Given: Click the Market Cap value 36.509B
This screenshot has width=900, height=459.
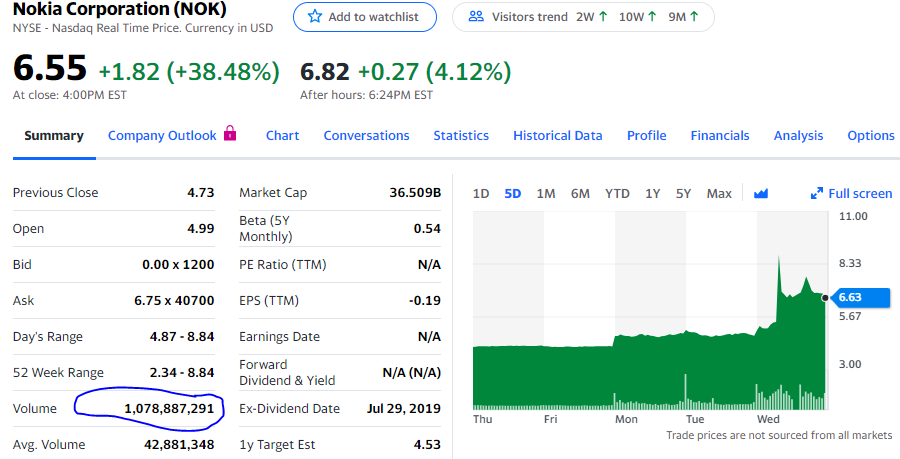Looking at the screenshot, I should coord(415,192).
